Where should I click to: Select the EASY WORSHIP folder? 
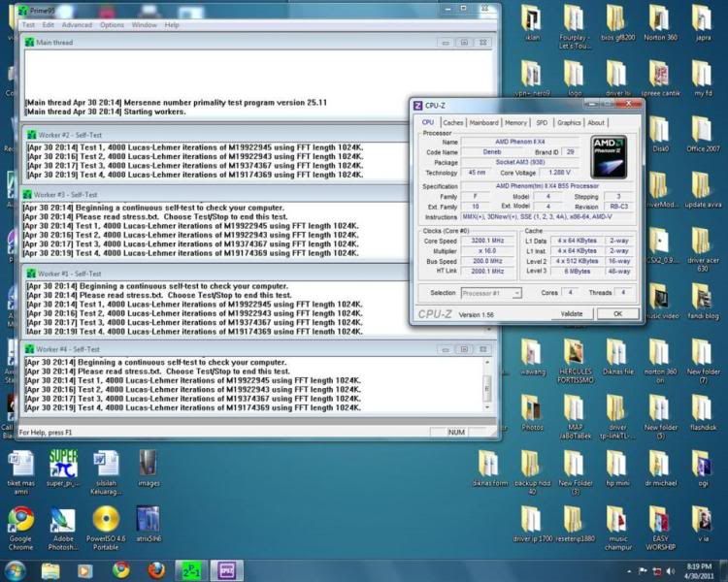[x=660, y=528]
